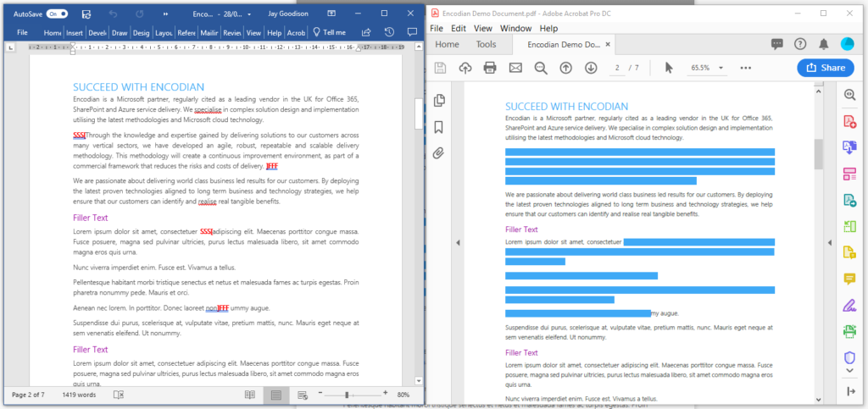The image size is (868, 409).
Task: Go to next page in Acrobat
Action: 591,68
